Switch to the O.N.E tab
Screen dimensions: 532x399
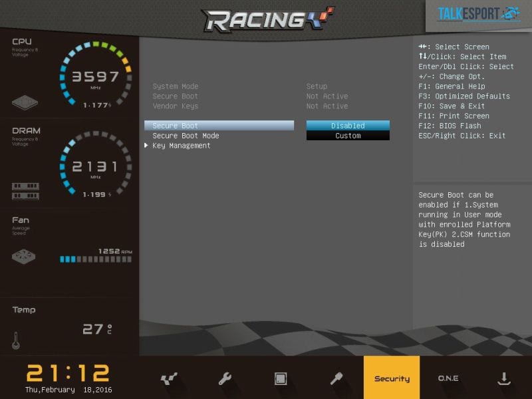coord(448,378)
